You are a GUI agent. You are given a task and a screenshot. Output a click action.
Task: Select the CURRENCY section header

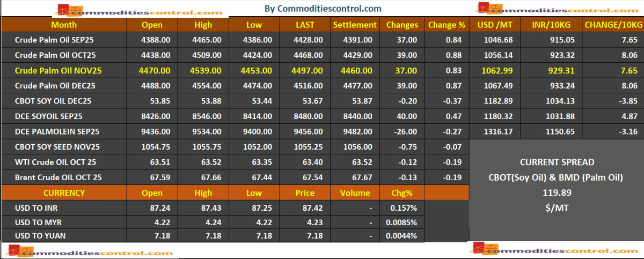[x=64, y=193]
